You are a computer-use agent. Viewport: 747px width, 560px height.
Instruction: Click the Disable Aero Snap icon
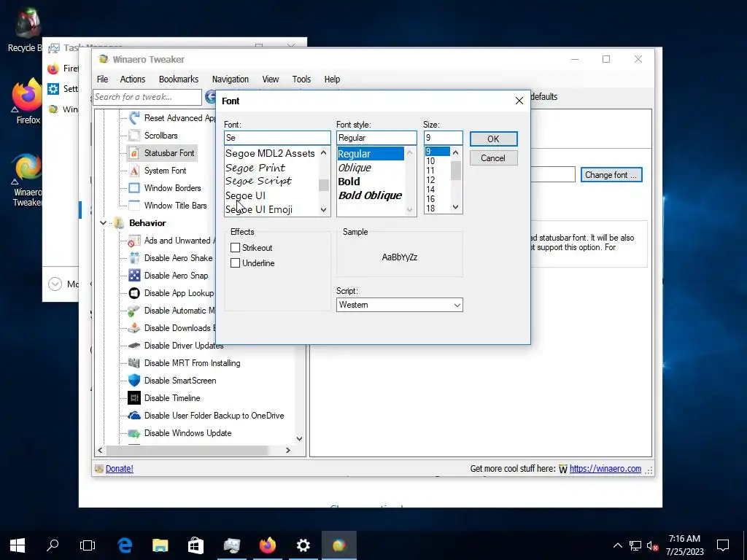(134, 275)
